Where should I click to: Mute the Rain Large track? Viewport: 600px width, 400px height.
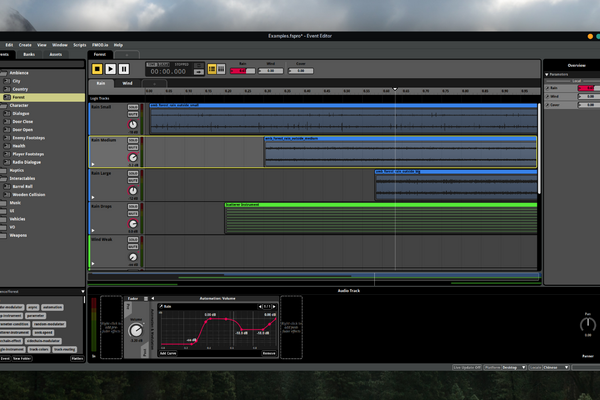pyautogui.click(x=133, y=181)
